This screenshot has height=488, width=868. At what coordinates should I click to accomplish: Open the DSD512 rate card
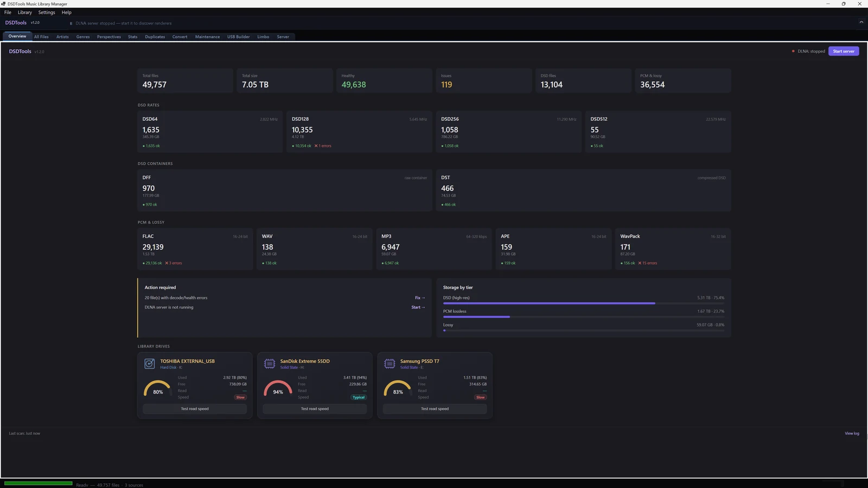coord(658,132)
